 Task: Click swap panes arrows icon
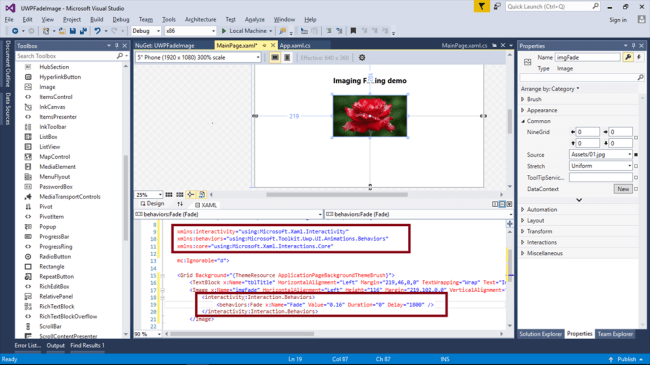coord(180,204)
